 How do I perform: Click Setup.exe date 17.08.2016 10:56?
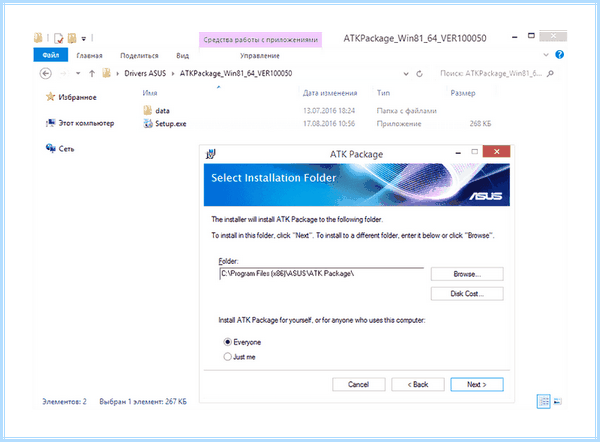coord(329,124)
